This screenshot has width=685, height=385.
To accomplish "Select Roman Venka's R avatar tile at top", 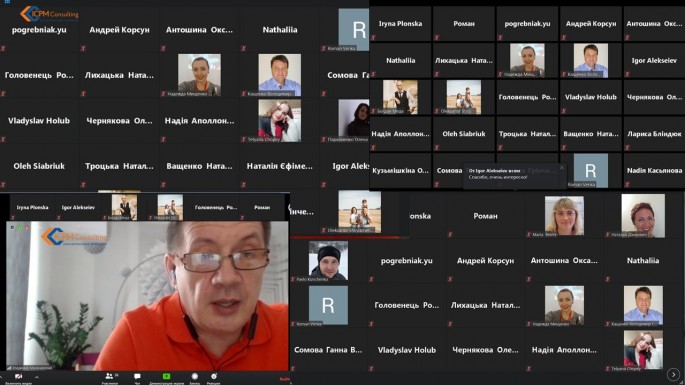I will tap(354, 30).
